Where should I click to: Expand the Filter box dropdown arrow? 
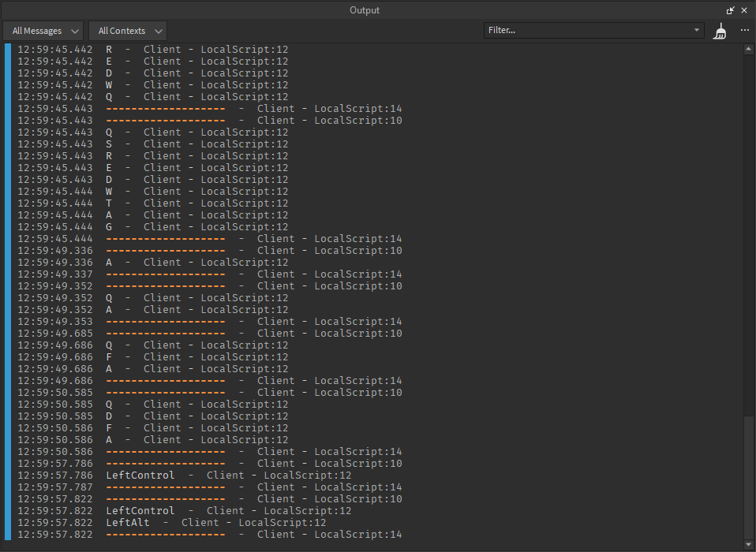pyautogui.click(x=697, y=30)
